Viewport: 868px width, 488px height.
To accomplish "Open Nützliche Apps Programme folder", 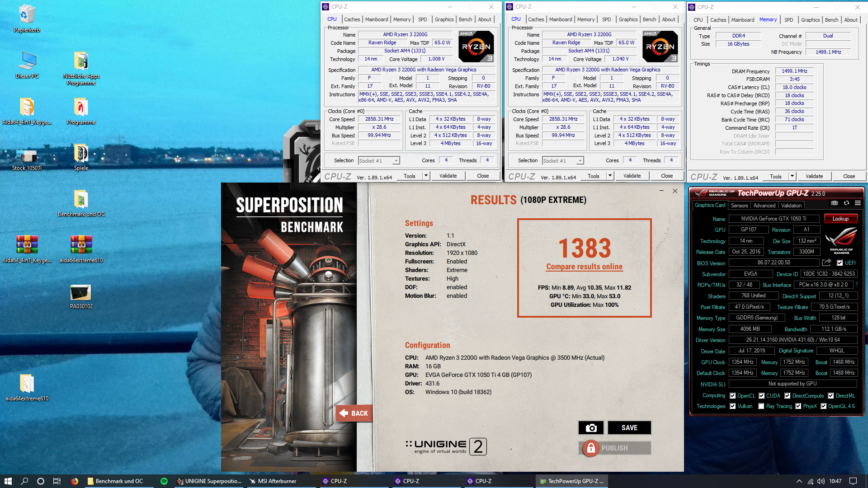I will tap(81, 68).
